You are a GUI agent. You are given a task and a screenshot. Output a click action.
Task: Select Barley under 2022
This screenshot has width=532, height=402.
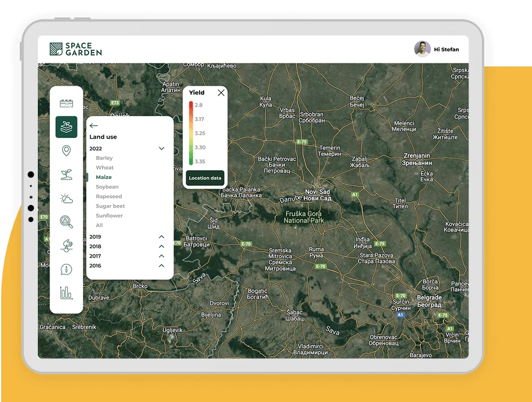(x=104, y=158)
